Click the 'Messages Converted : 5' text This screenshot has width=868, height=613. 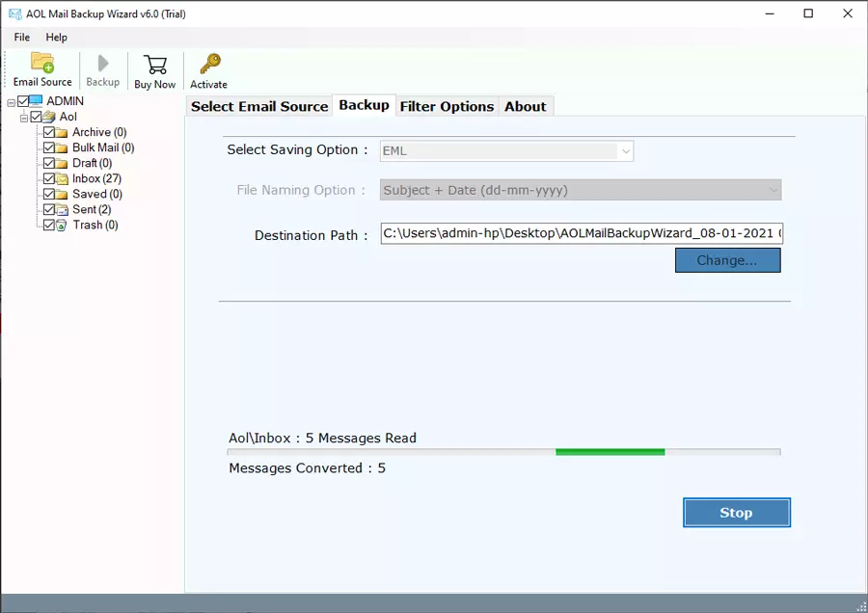308,468
